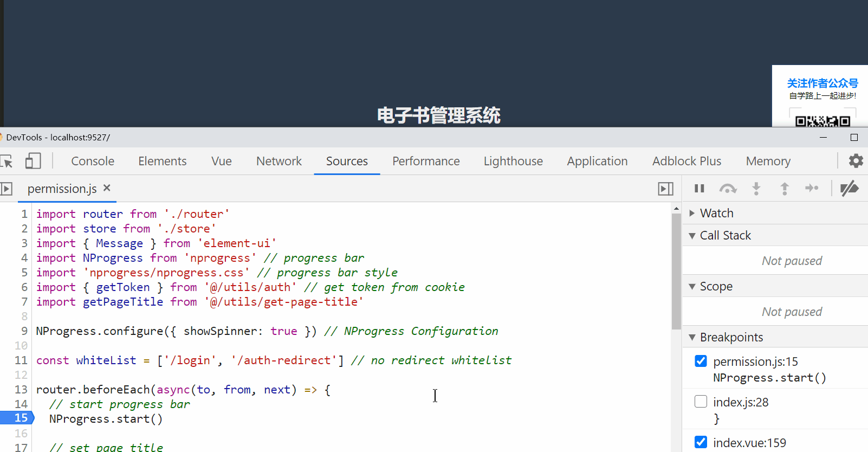868x452 pixels.
Task: Step out of current function
Action: click(x=785, y=189)
